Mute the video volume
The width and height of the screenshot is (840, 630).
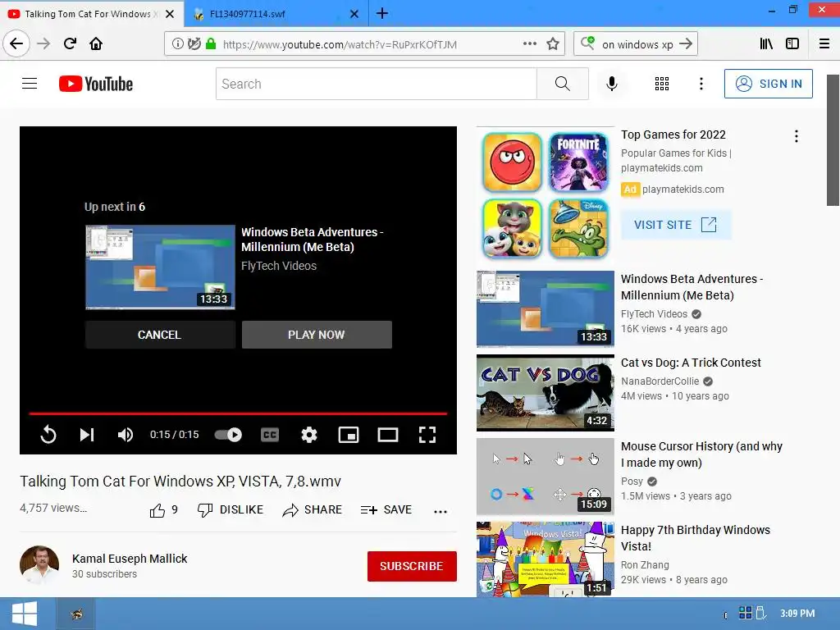[126, 435]
